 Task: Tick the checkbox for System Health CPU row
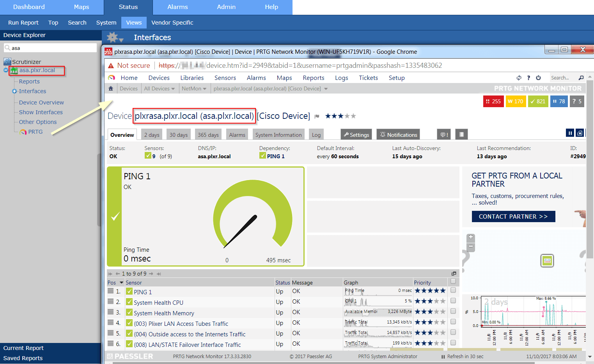pos(453,300)
